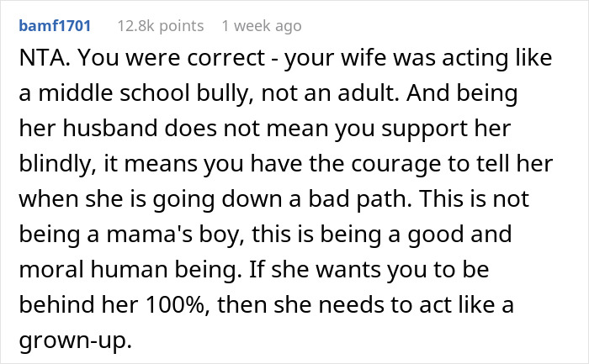Click the word 'blindly' in the comment

point(56,165)
